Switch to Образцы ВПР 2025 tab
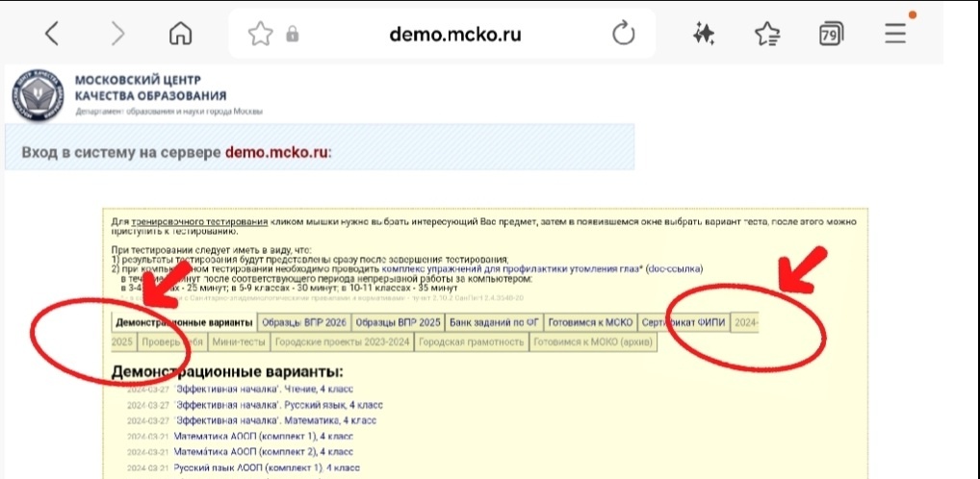The image size is (980, 479). [x=398, y=323]
